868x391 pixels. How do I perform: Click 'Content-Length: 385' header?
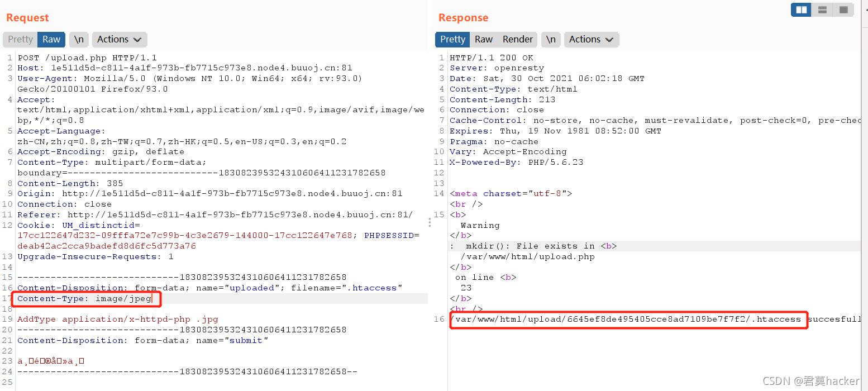click(70, 183)
